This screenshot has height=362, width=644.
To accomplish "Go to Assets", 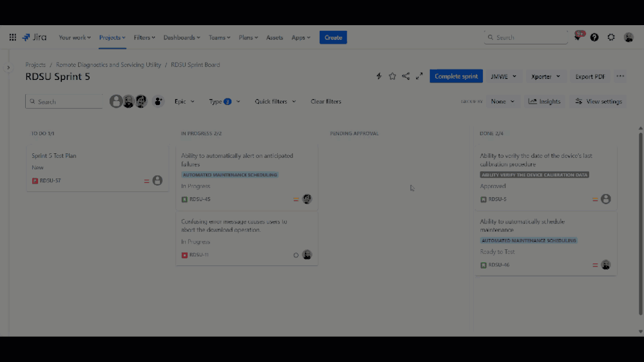I will click(275, 37).
